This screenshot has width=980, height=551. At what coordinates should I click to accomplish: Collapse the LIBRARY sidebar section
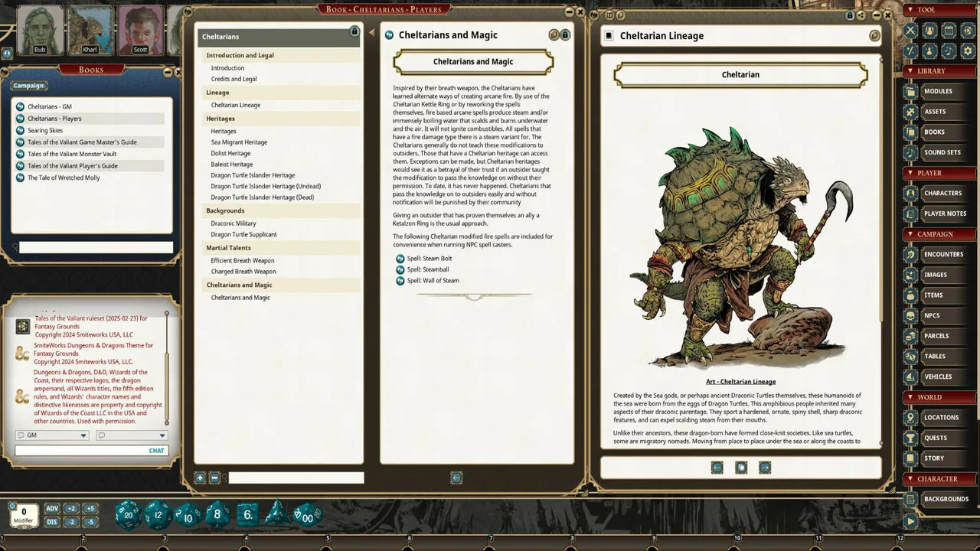[910, 71]
